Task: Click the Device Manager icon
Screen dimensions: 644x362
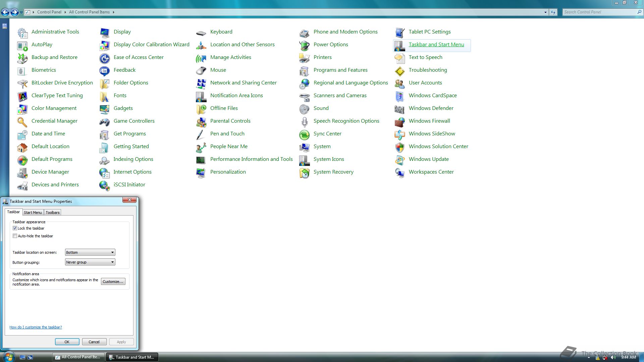Action: (x=22, y=173)
